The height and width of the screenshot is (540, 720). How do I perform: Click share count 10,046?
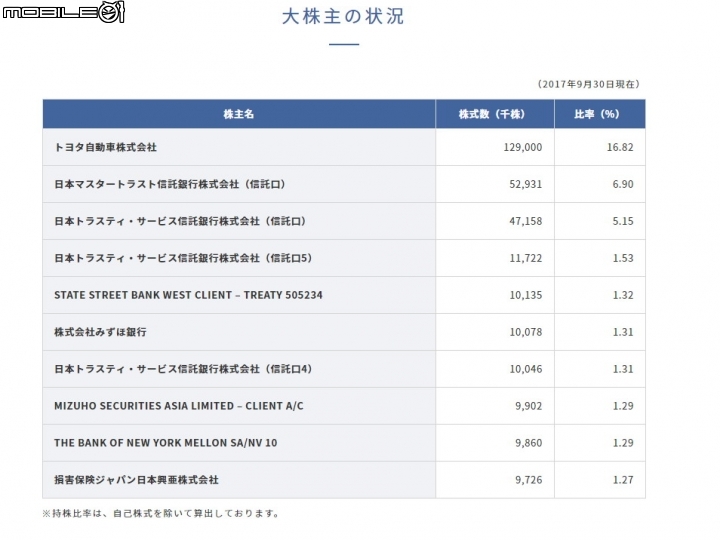[x=525, y=369]
